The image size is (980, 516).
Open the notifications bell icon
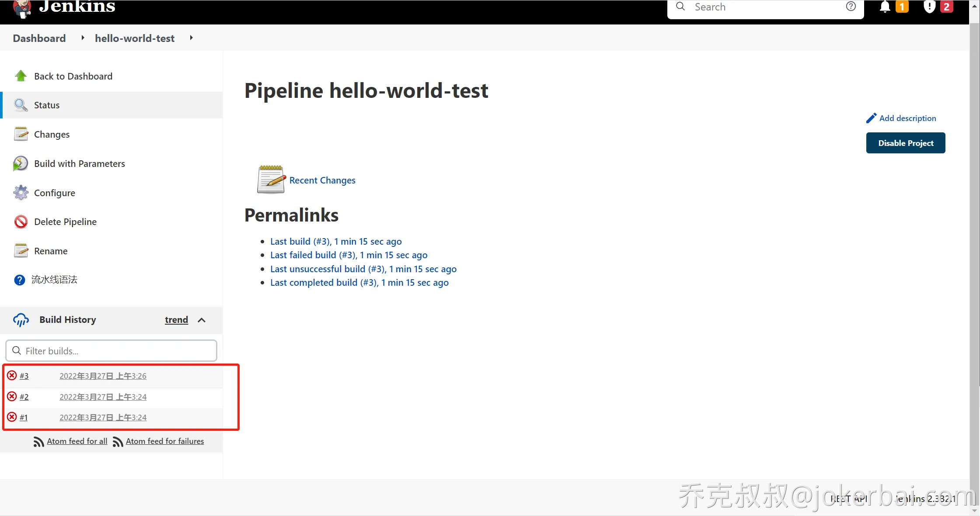pos(885,7)
